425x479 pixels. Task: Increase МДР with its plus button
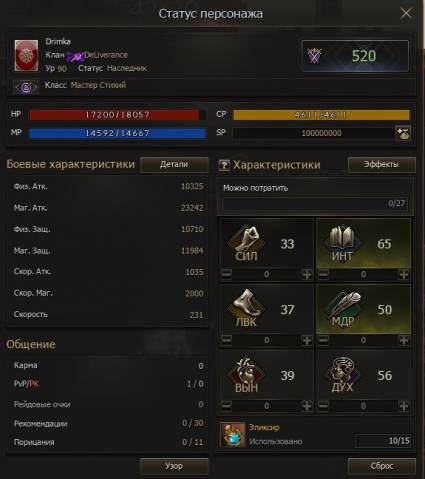(x=404, y=340)
